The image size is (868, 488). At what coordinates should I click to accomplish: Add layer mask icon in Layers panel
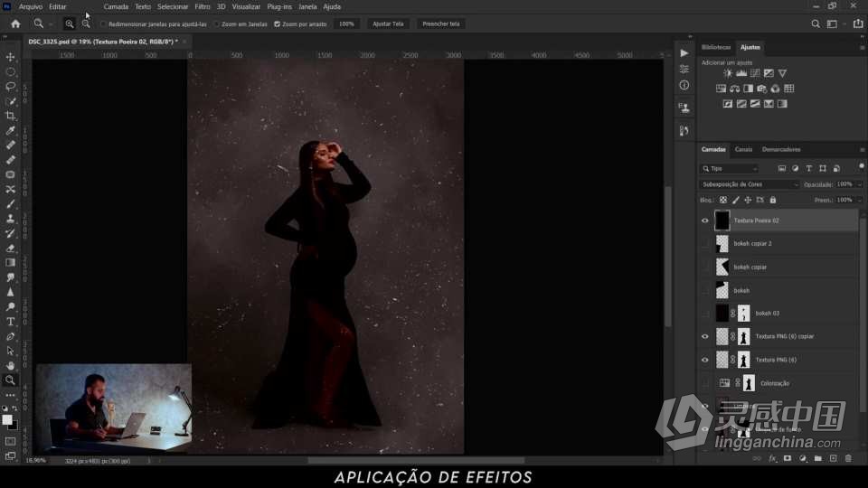[x=788, y=458]
